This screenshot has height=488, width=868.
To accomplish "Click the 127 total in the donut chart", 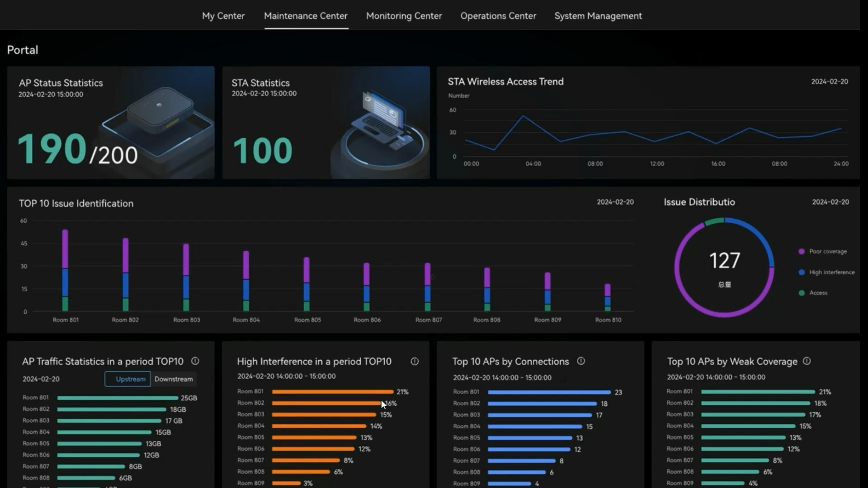I will (x=724, y=261).
